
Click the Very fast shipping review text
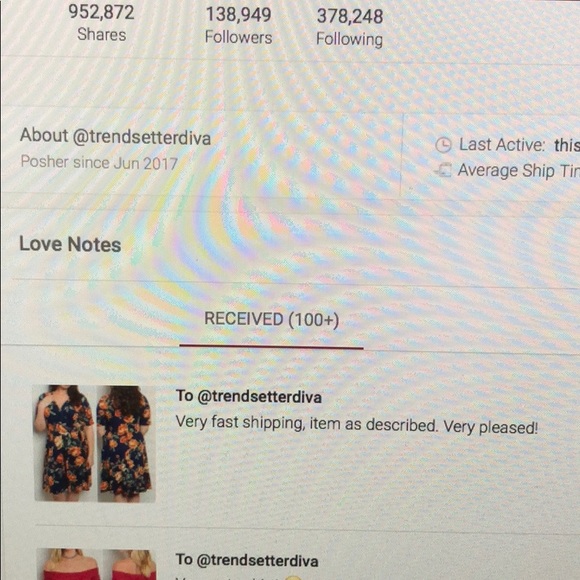coord(357,425)
